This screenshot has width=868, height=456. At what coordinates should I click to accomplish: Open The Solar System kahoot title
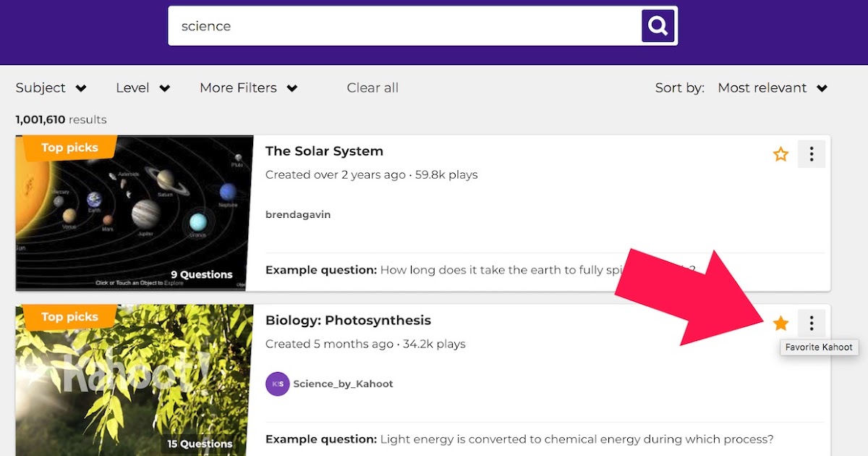(324, 151)
